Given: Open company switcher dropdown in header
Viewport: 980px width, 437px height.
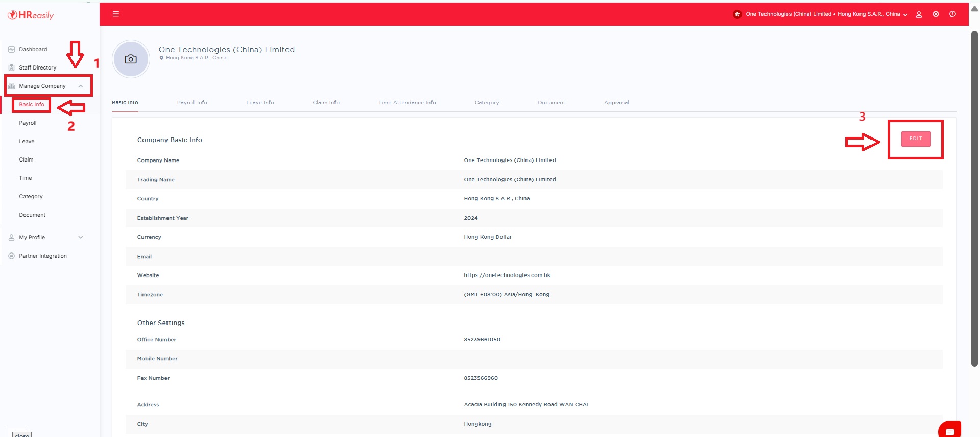Looking at the screenshot, I should [826, 14].
